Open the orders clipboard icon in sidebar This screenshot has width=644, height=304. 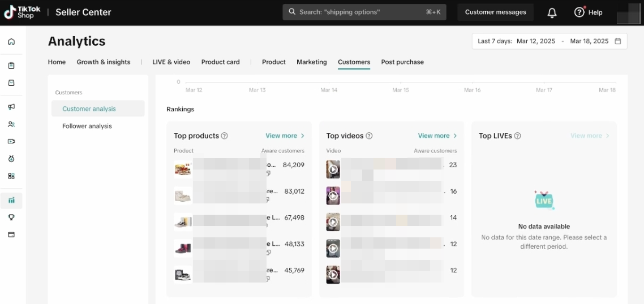point(11,66)
